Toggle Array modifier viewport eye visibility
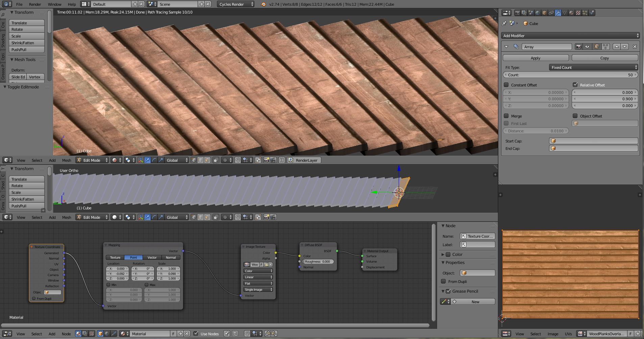 tap(587, 47)
